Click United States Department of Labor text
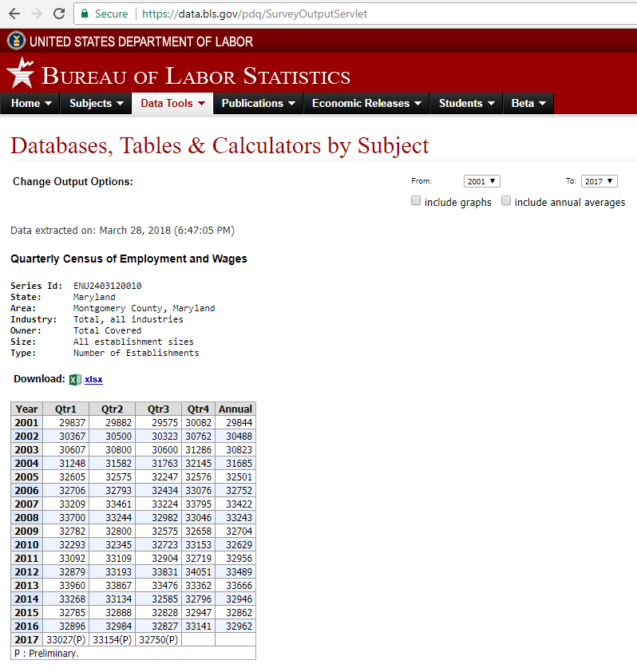The height and width of the screenshot is (672, 637). pyautogui.click(x=141, y=42)
